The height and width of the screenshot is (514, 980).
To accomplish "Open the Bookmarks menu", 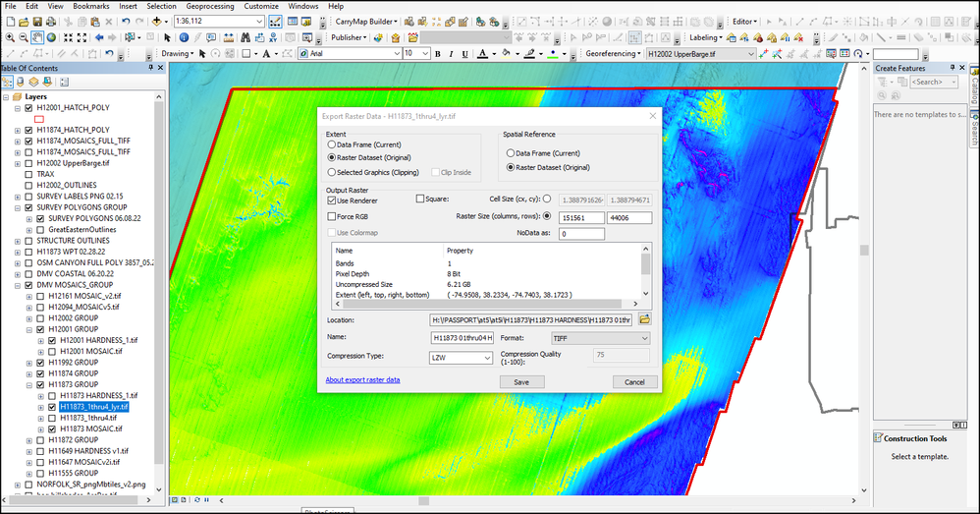I will click(91, 6).
